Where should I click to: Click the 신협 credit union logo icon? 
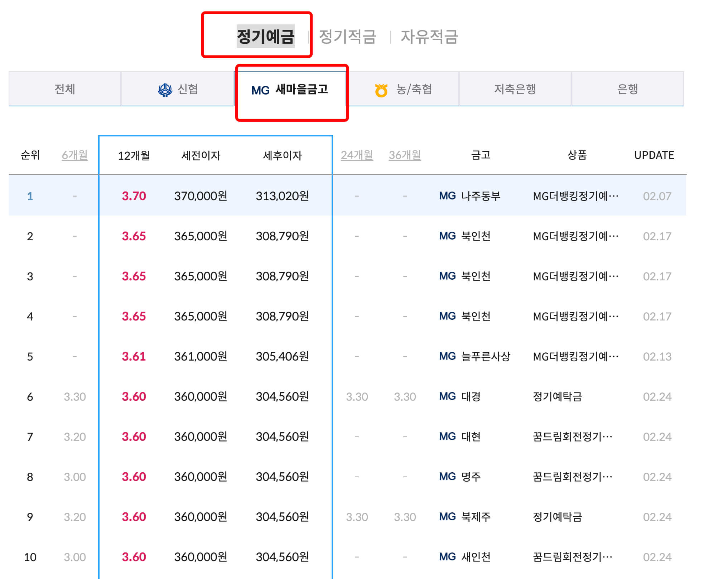tap(165, 90)
